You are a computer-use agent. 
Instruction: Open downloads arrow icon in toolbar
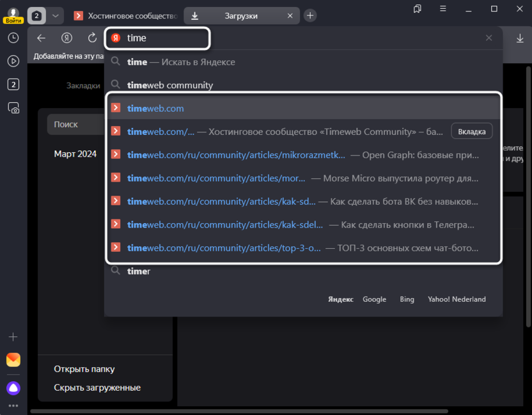click(520, 38)
